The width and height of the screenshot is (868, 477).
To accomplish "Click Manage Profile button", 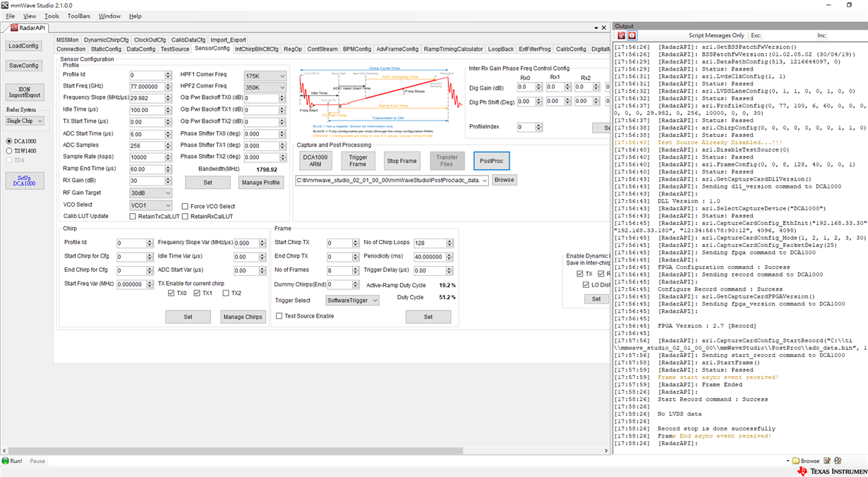I will [261, 183].
